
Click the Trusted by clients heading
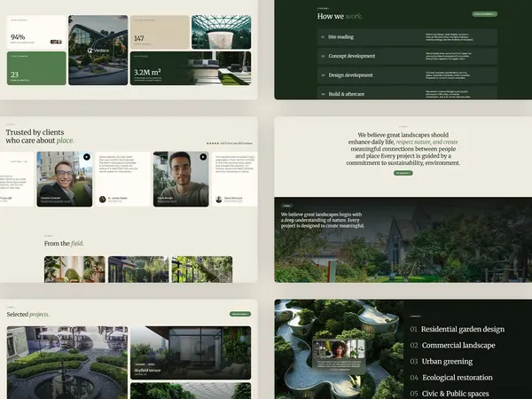click(39, 137)
